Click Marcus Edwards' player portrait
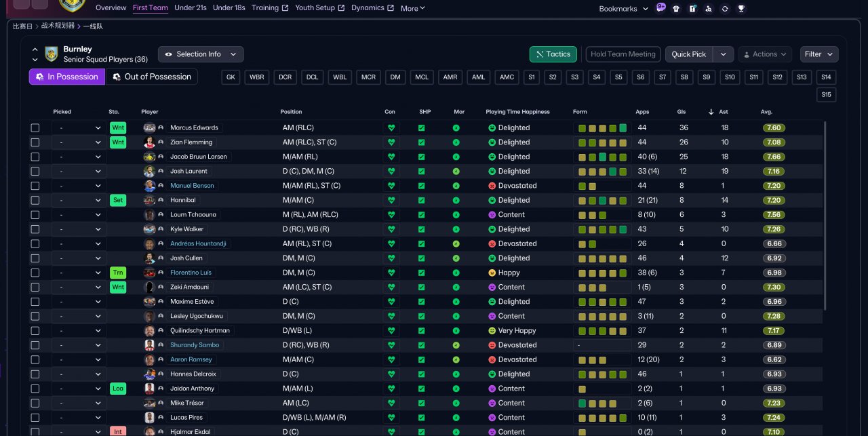This screenshot has height=436, width=868. (x=149, y=127)
